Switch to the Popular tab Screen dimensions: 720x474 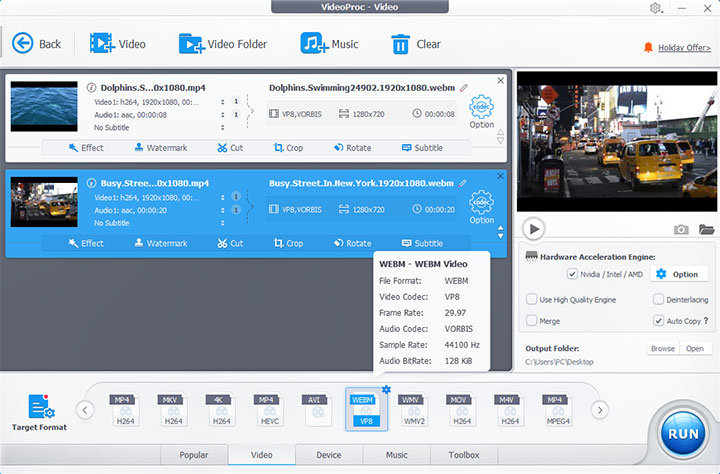[x=194, y=455]
